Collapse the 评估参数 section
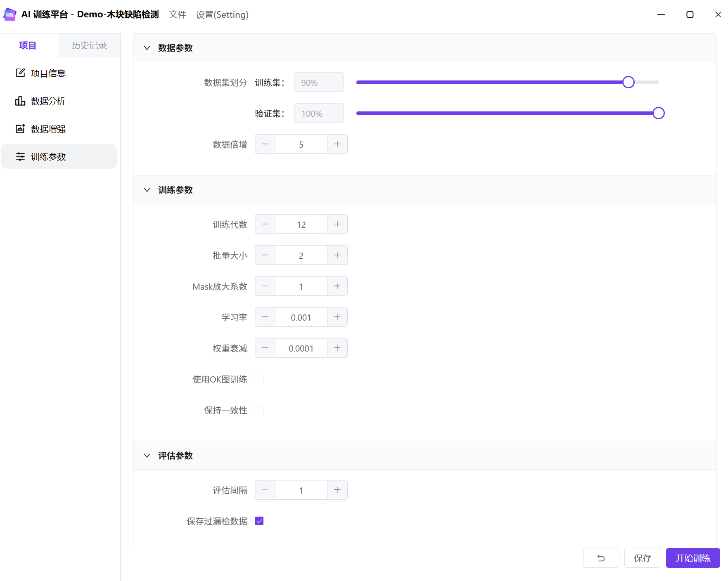 pyautogui.click(x=147, y=456)
